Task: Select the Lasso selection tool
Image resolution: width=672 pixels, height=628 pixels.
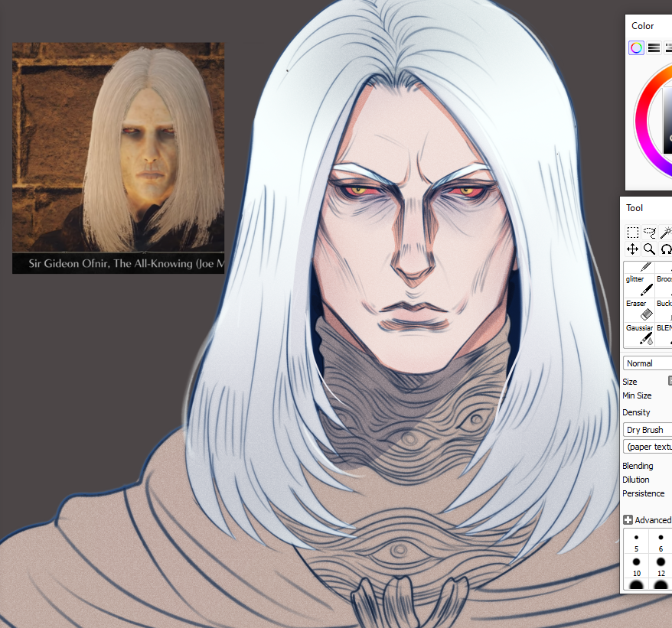Action: [x=650, y=233]
